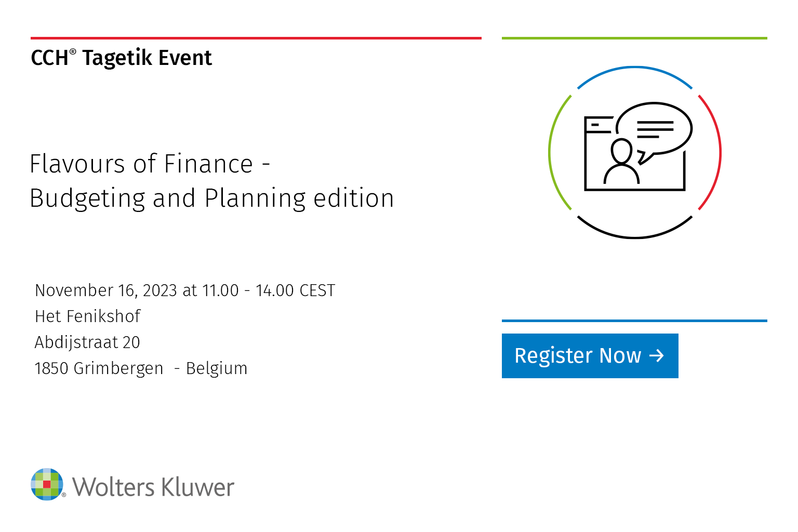Click the blue line above Register Now
This screenshot has width=798, height=532.
point(634,321)
